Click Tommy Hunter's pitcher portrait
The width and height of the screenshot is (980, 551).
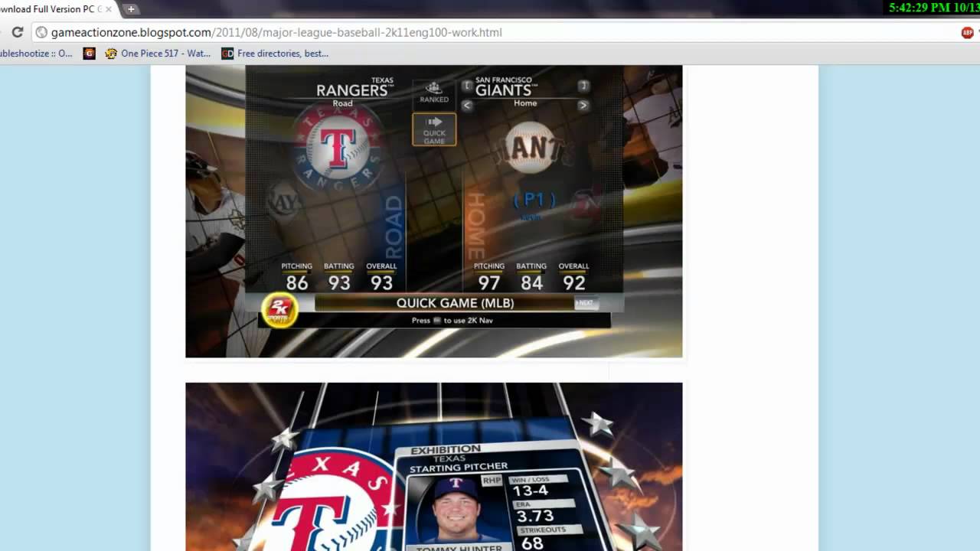pos(457,509)
